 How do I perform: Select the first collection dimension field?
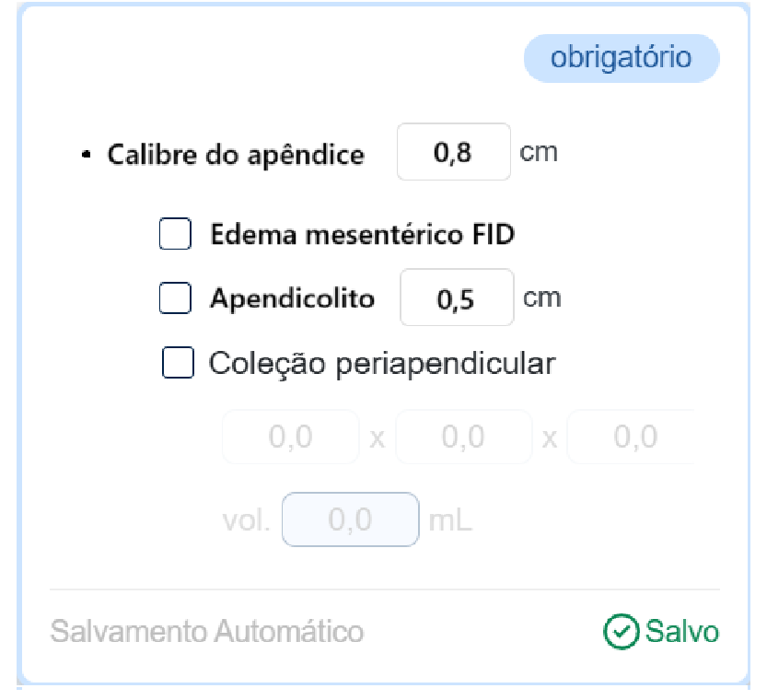click(x=291, y=437)
